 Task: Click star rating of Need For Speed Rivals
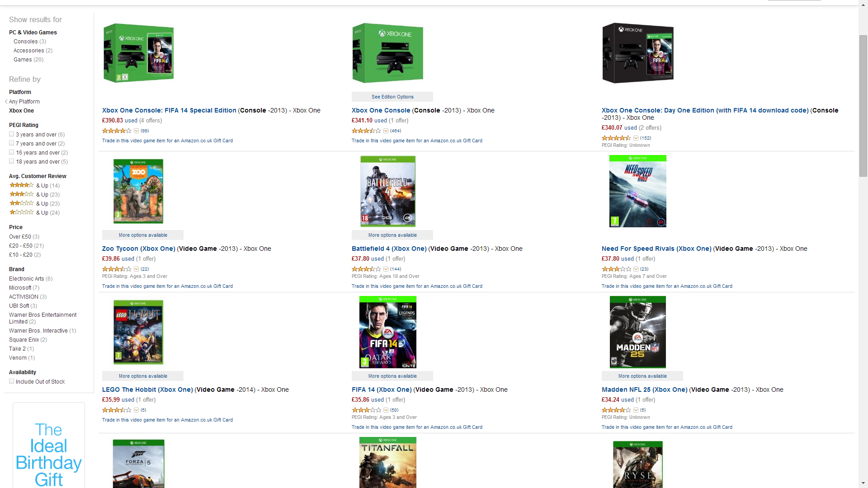tap(616, 269)
